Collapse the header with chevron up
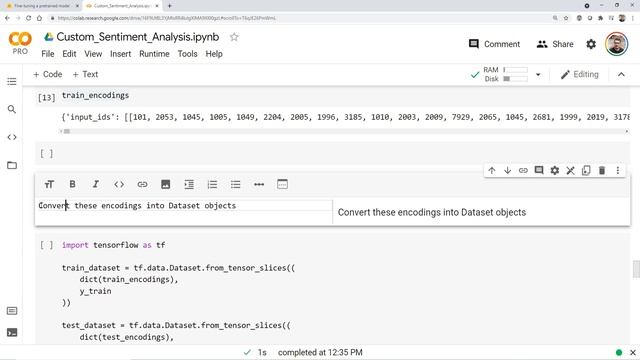The width and height of the screenshot is (640, 360). tap(621, 74)
